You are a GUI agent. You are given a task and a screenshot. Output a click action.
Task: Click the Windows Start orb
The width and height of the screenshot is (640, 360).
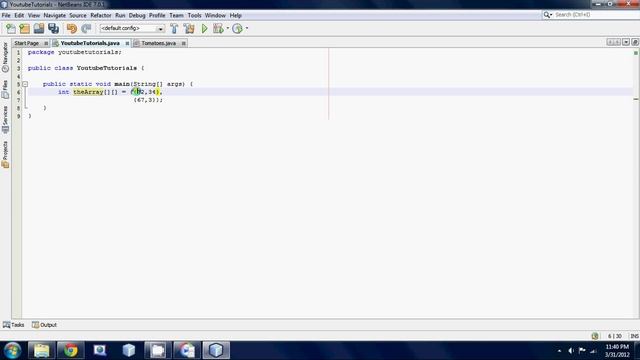point(12,350)
